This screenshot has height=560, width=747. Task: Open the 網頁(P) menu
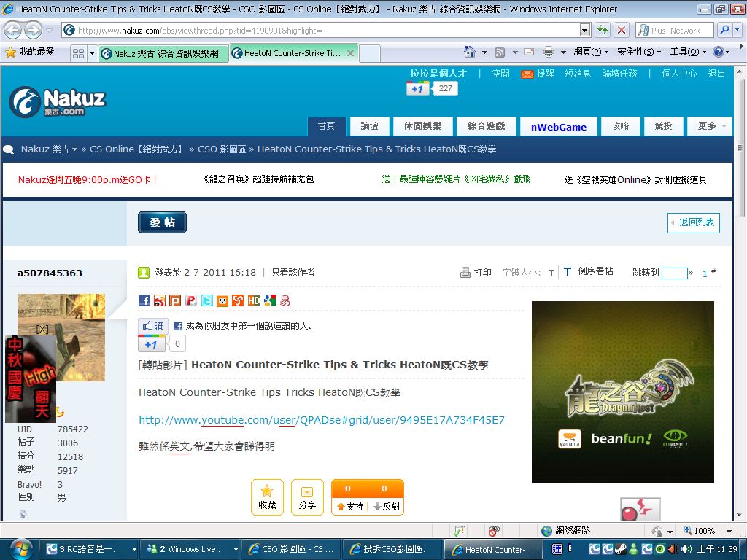[x=591, y=52]
